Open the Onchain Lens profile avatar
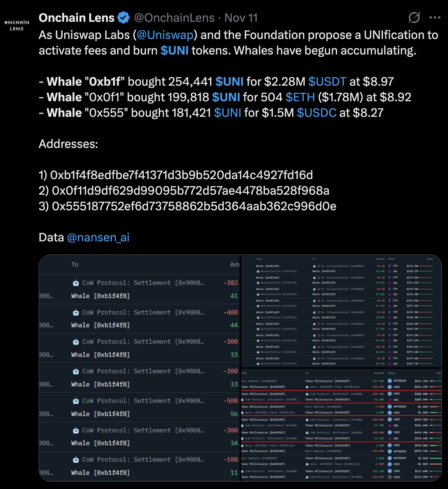The height and width of the screenshot is (489, 448). [x=17, y=25]
